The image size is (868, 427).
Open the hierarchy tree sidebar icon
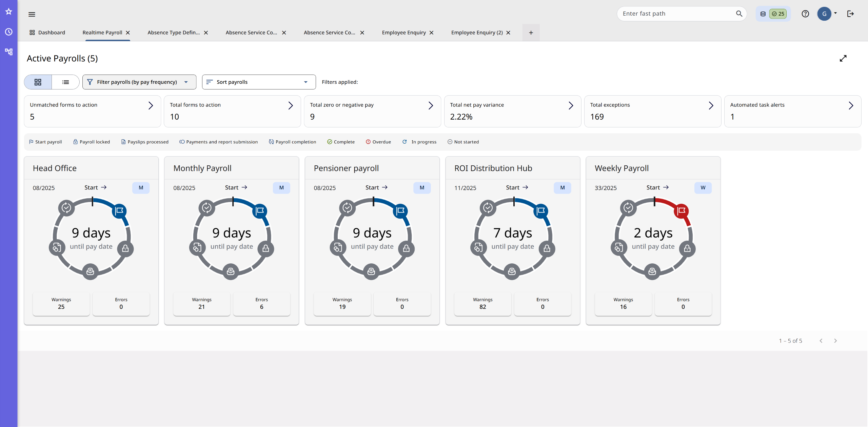click(9, 52)
